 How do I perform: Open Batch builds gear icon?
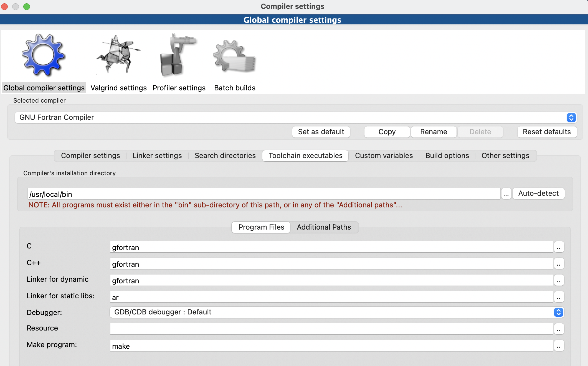(235, 57)
